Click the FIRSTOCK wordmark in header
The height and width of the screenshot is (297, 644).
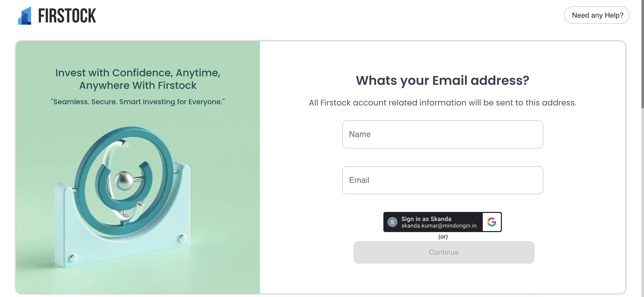[67, 16]
